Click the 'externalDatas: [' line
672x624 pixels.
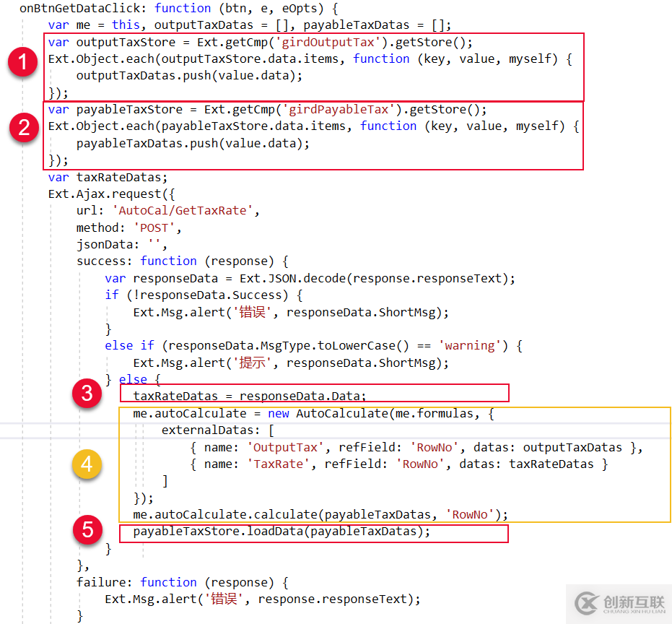pos(218,430)
